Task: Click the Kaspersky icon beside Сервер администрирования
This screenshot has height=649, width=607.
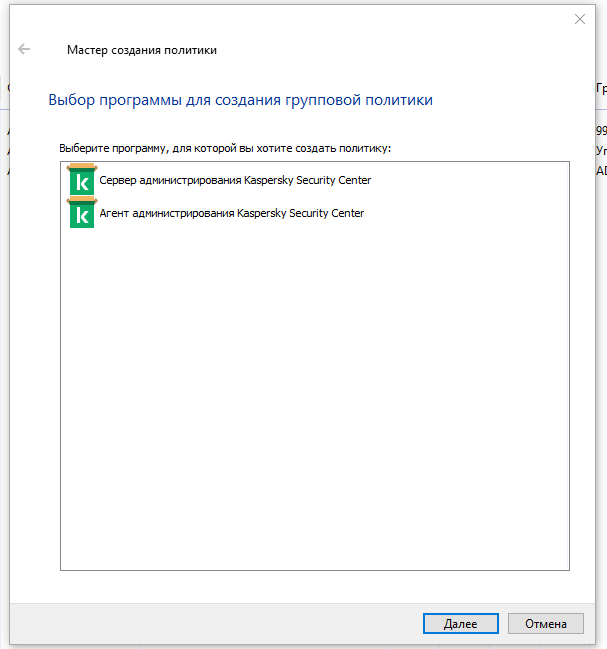Action: click(x=82, y=179)
